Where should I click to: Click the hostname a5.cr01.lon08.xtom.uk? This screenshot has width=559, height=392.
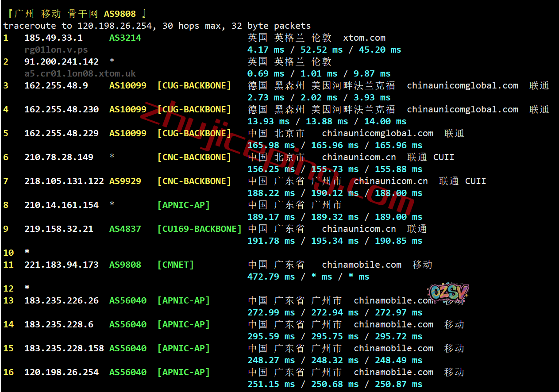(x=80, y=74)
